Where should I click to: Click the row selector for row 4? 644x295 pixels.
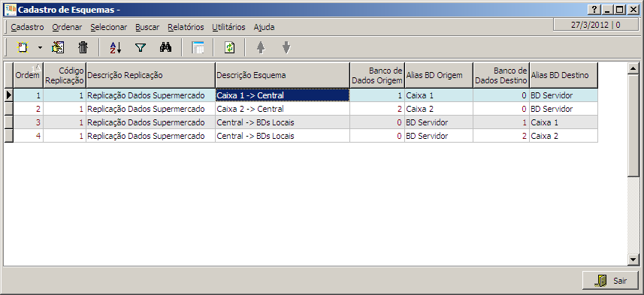click(8, 136)
